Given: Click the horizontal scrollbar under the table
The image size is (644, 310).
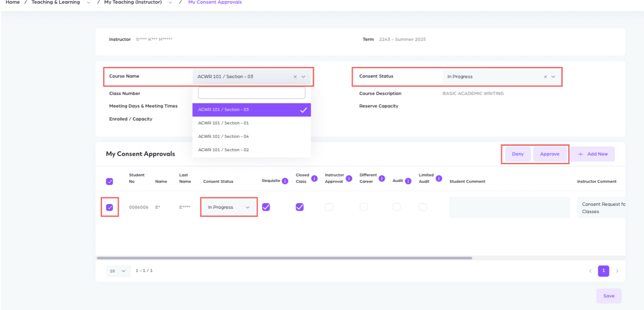Looking at the screenshot, I should click(284, 258).
